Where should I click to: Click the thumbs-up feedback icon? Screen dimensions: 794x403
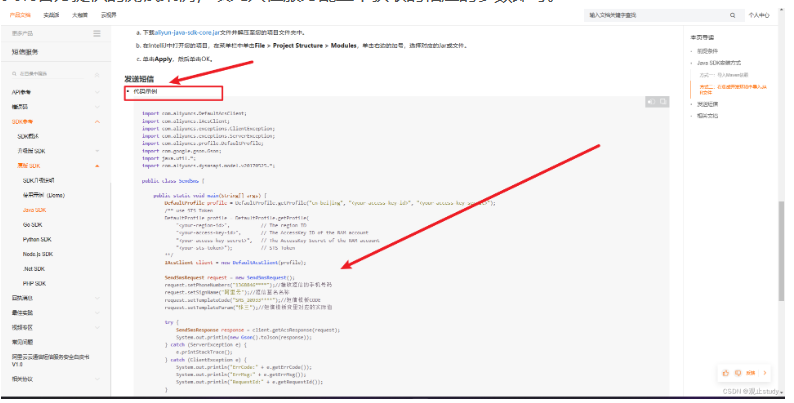[726, 373]
